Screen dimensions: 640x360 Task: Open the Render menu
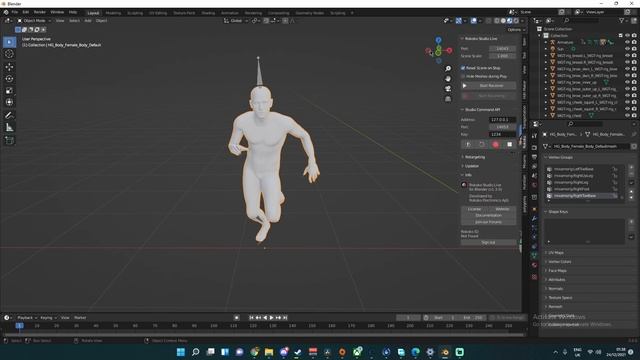point(40,12)
